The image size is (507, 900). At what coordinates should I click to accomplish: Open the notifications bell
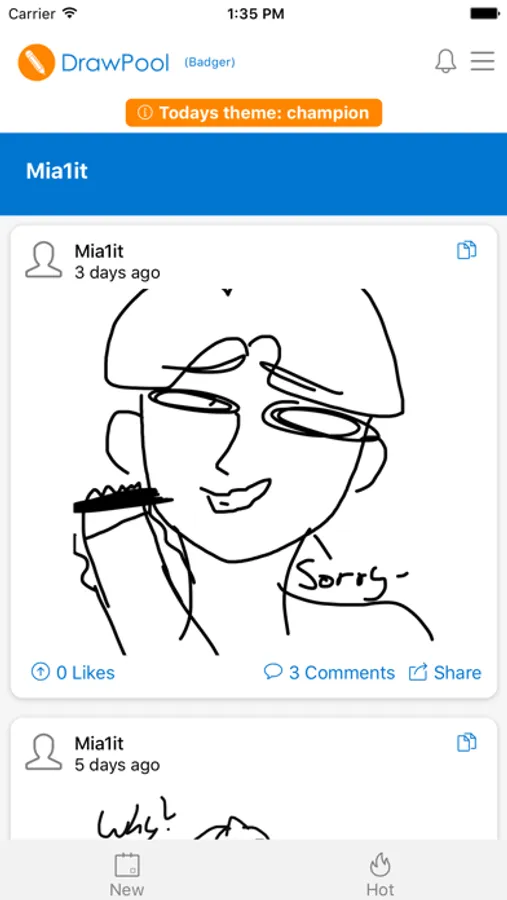coord(446,61)
